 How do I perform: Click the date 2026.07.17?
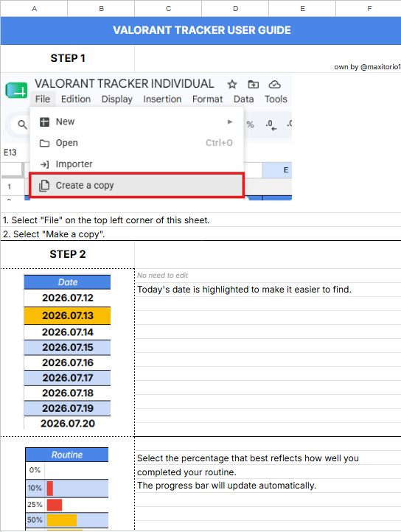pos(67,378)
